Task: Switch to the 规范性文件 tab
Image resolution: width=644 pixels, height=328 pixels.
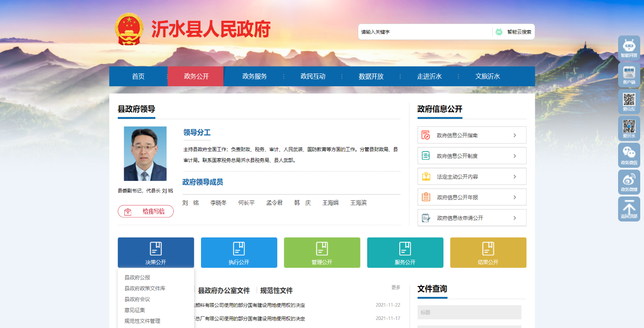Action: (276, 291)
